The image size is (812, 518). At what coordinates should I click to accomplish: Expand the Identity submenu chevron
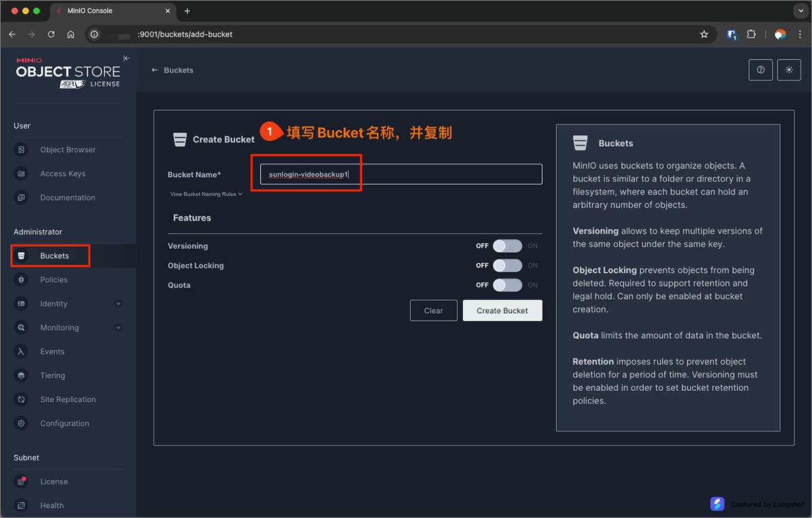(x=118, y=304)
